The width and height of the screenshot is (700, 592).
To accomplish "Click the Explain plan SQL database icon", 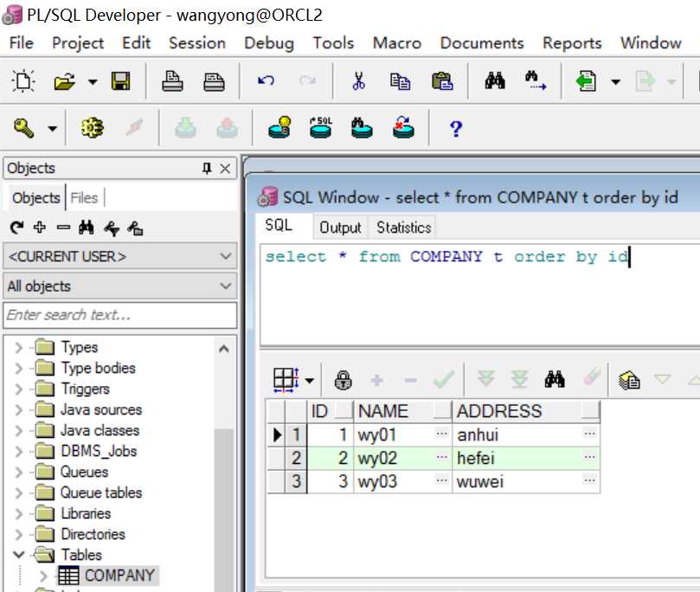I will coord(320,128).
